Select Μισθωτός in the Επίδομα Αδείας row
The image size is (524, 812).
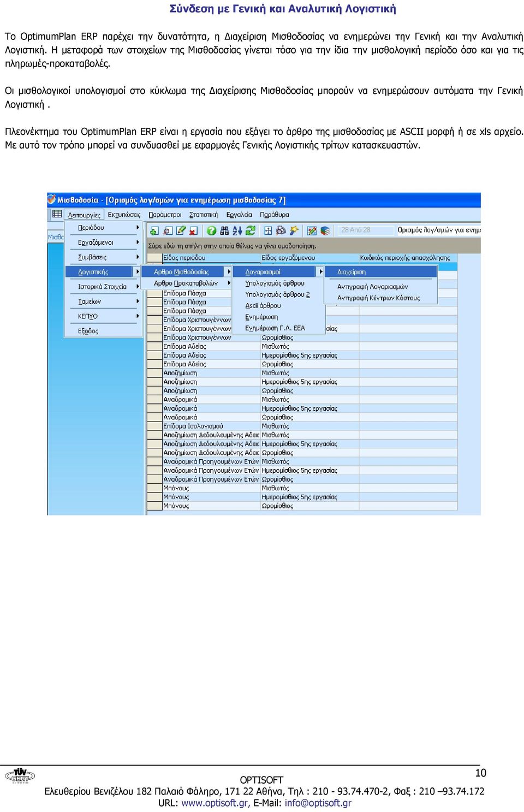309,346
